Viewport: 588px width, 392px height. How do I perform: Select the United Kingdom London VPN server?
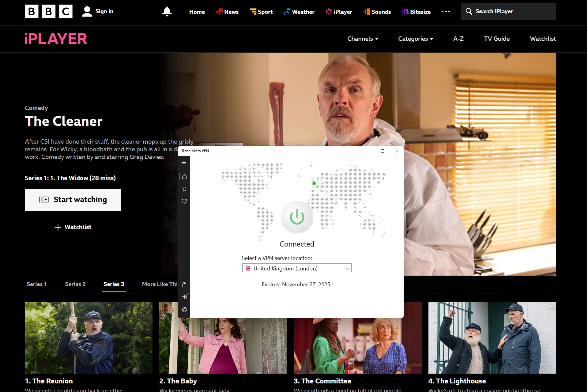297,268
